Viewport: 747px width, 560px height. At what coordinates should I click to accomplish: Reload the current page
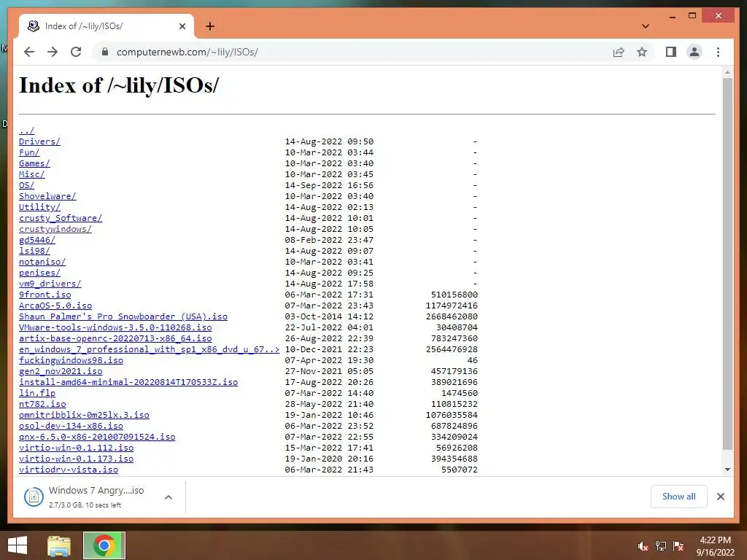(76, 52)
